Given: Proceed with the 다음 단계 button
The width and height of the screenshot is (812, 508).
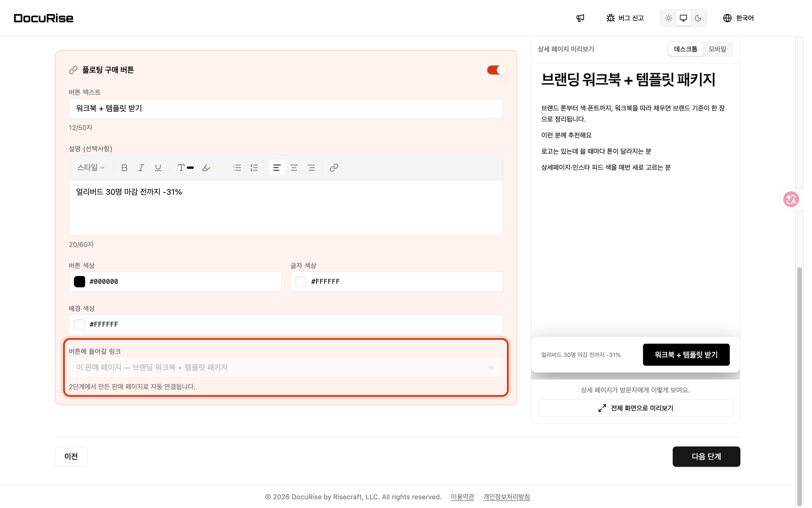Looking at the screenshot, I should (706, 456).
